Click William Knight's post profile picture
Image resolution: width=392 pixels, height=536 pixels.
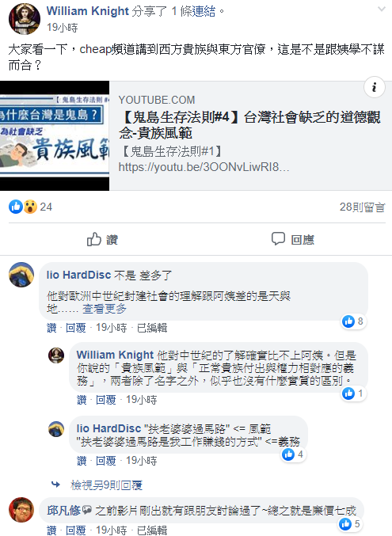pos(25,19)
